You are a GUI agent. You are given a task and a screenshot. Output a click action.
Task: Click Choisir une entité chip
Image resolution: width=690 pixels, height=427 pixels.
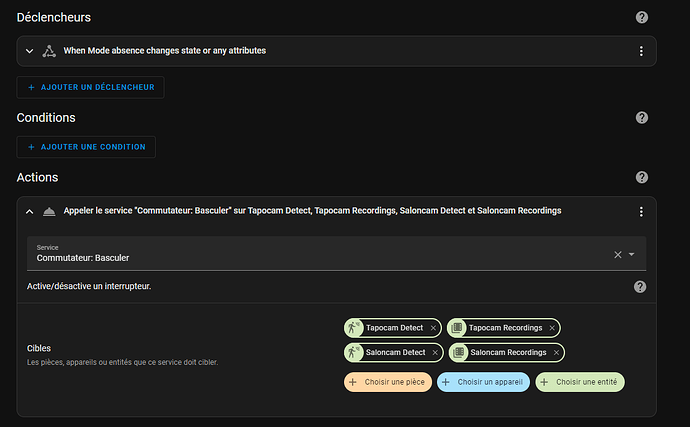(x=580, y=382)
